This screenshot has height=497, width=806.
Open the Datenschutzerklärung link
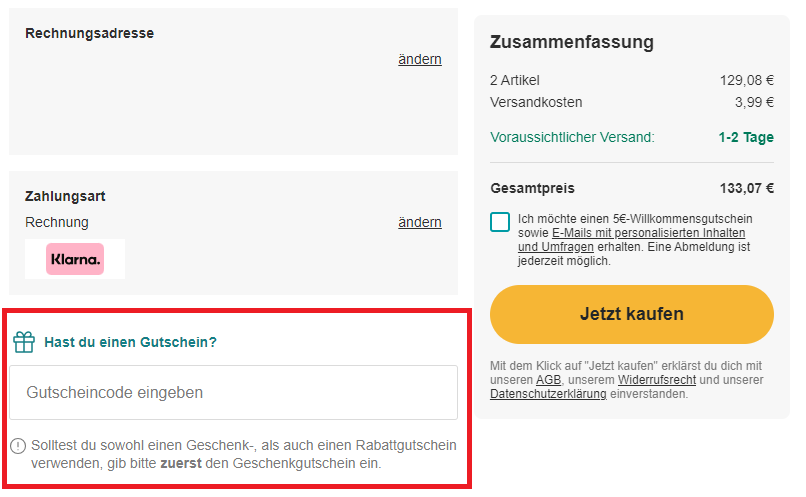pos(548,394)
